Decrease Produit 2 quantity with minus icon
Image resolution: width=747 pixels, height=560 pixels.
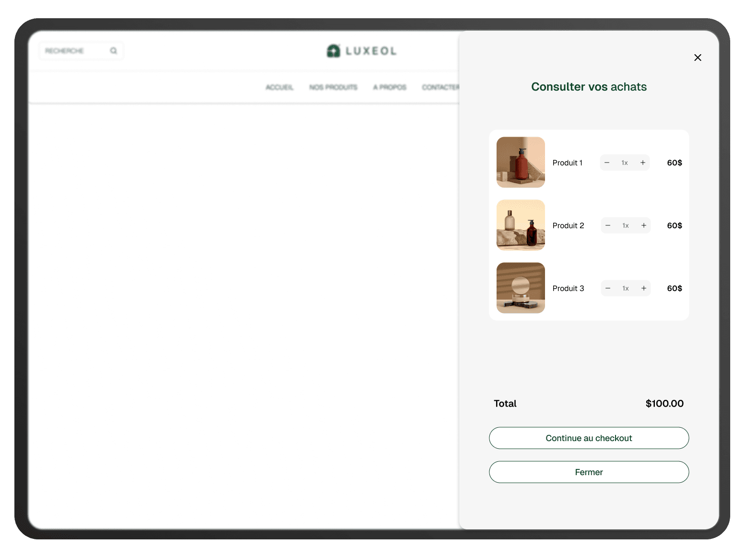(x=608, y=225)
